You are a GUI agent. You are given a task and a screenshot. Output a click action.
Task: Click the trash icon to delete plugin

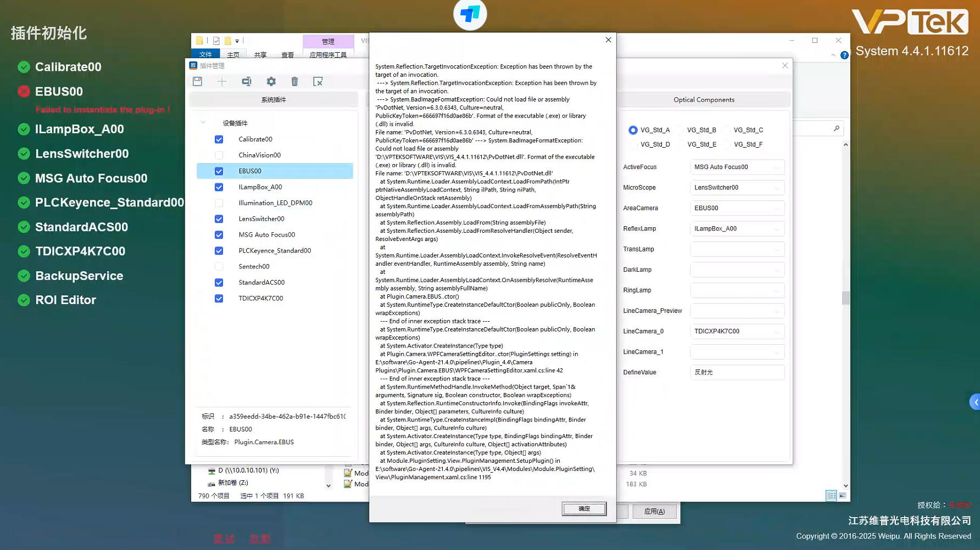(x=295, y=81)
